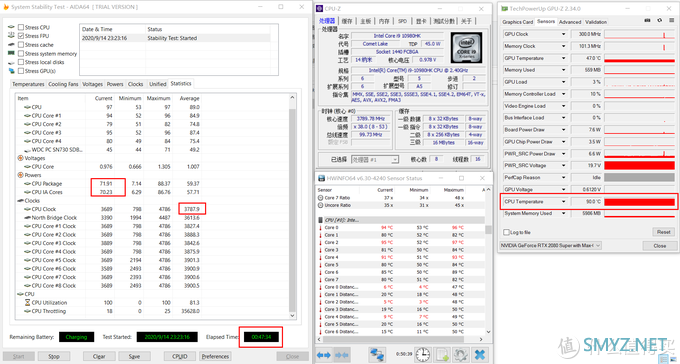Open GPU Load sensor dropdown
The width and height of the screenshot is (680, 364).
(564, 82)
